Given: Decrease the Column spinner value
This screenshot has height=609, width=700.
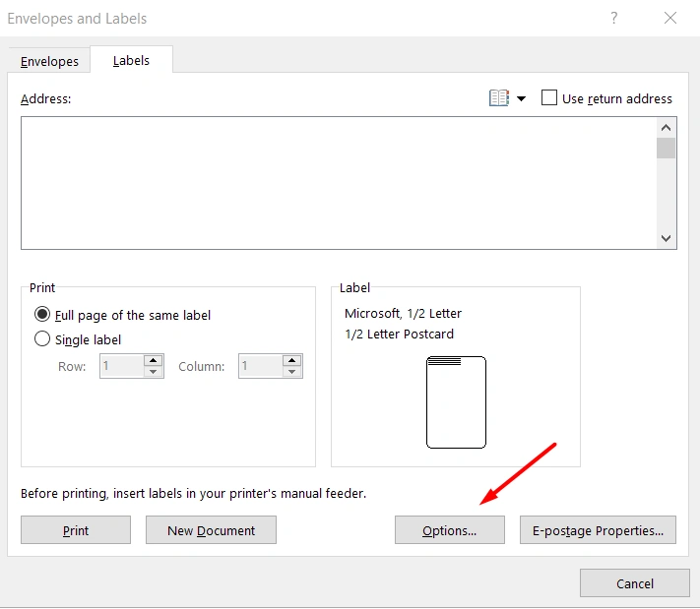Looking at the screenshot, I should pyautogui.click(x=291, y=372).
